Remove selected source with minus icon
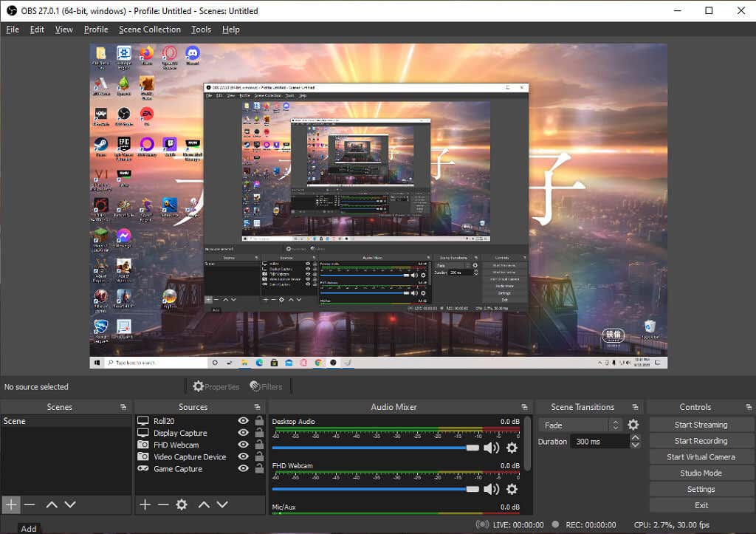The height and width of the screenshot is (534, 756). [x=162, y=504]
